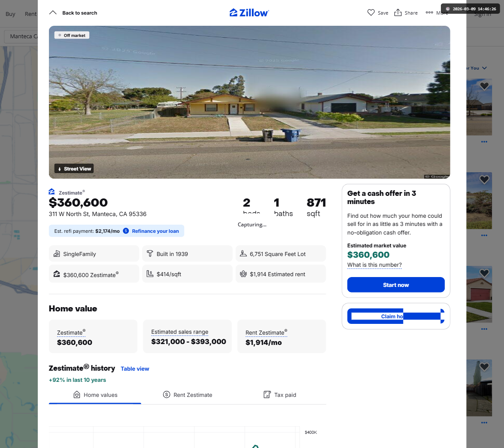Click the Refinance your loan link
504x448 pixels.
(155, 231)
